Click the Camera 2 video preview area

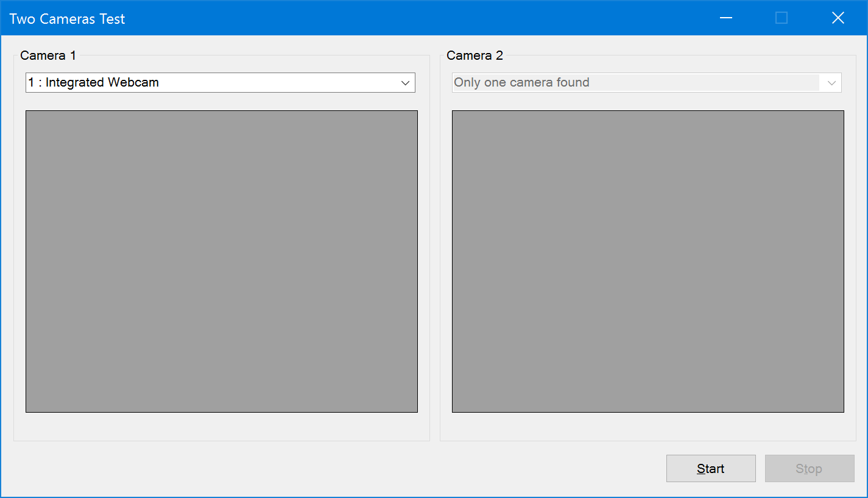click(647, 261)
